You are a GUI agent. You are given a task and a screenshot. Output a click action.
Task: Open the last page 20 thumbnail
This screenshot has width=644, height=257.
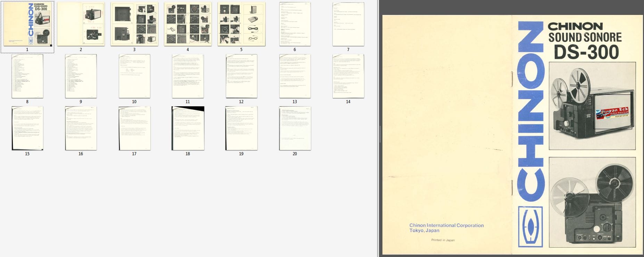(x=295, y=128)
